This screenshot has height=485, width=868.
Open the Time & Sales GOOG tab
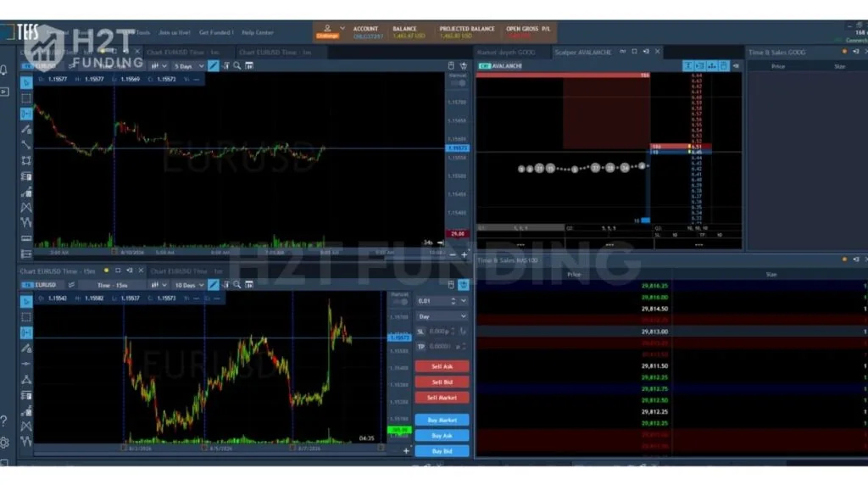pos(776,52)
